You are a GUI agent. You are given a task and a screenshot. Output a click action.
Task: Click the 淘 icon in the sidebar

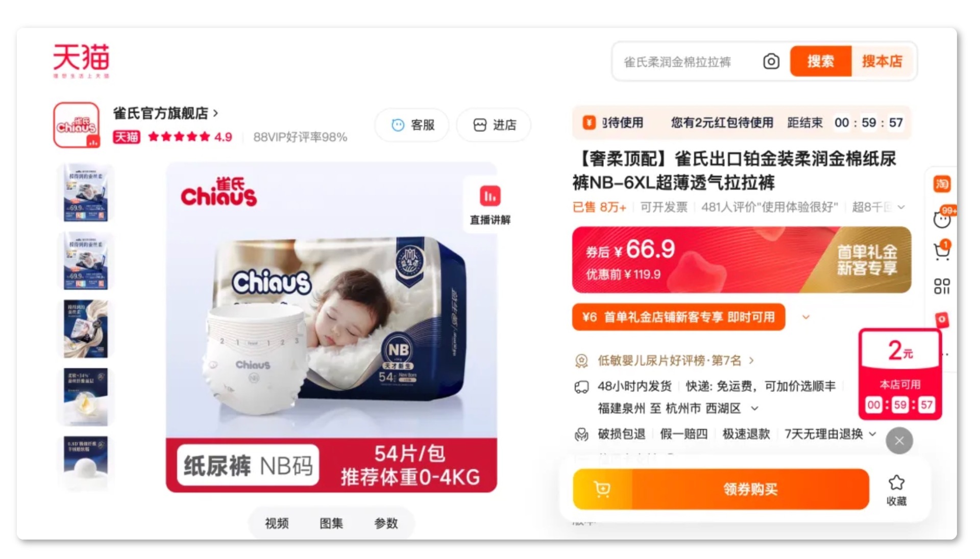point(942,184)
